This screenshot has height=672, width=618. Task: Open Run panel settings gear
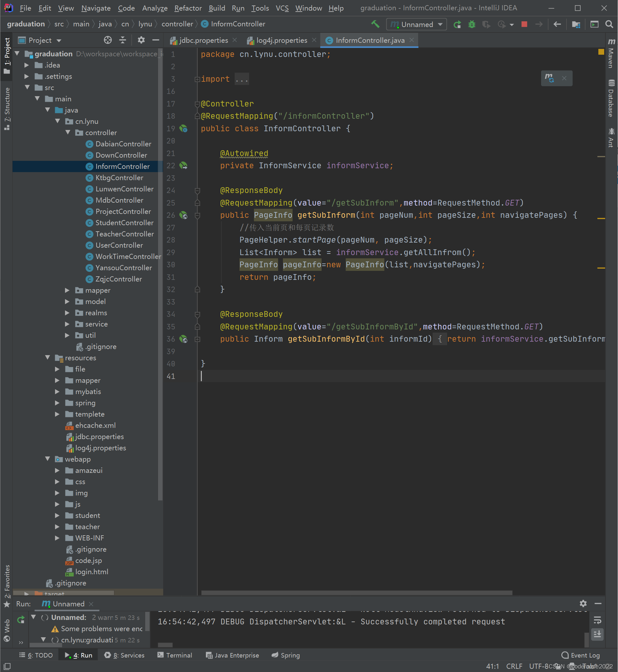[x=583, y=603]
